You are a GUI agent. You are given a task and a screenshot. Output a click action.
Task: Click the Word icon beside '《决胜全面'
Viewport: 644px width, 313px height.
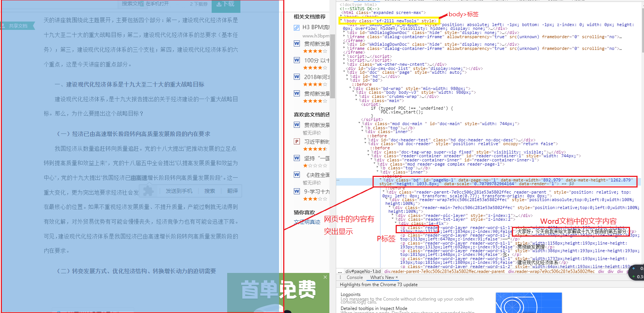coord(297,175)
